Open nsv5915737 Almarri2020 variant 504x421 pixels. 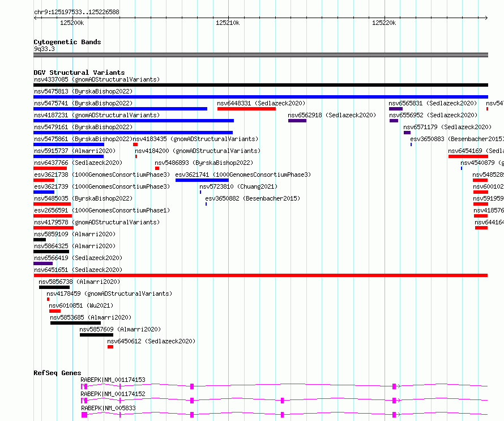point(75,151)
